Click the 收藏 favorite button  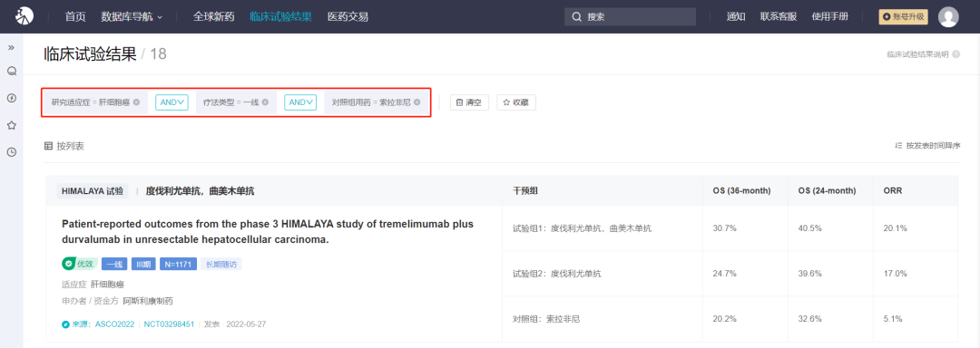pyautogui.click(x=516, y=102)
